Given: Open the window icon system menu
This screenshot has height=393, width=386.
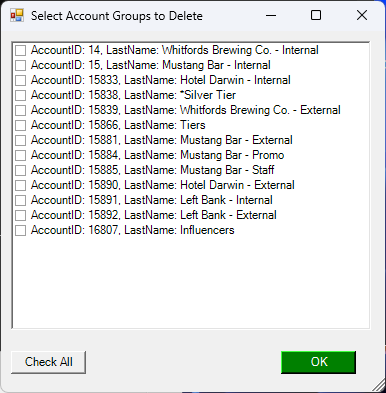Looking at the screenshot, I should click(x=17, y=15).
